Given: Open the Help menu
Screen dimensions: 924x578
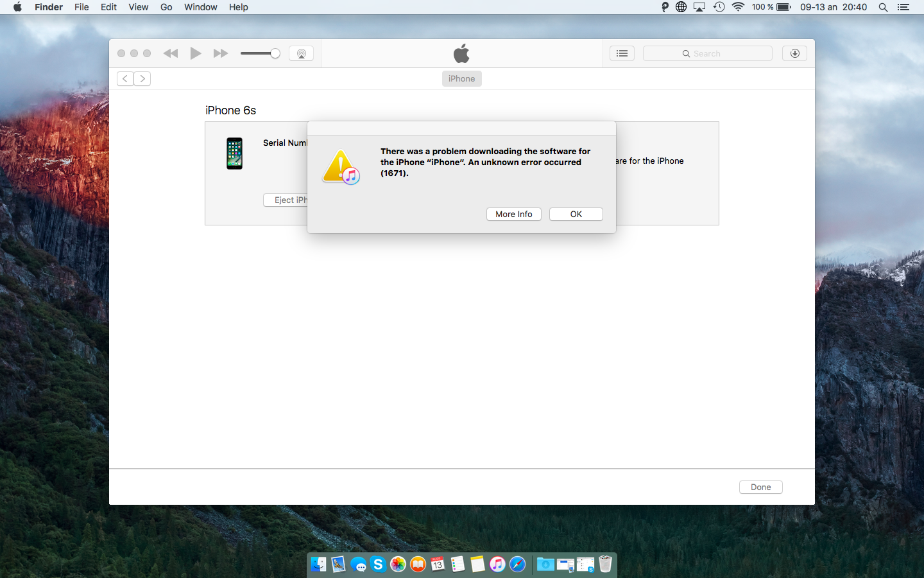Looking at the screenshot, I should [238, 7].
